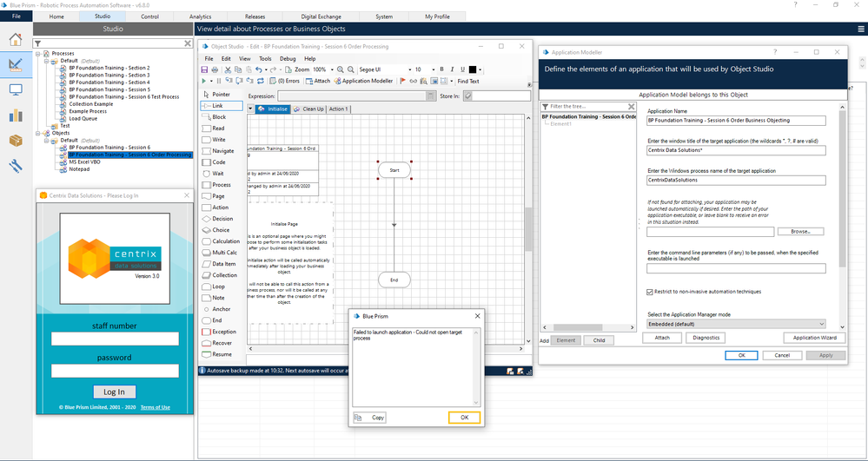
Task: Click the Save icon in Object Studio
Action: (x=204, y=69)
